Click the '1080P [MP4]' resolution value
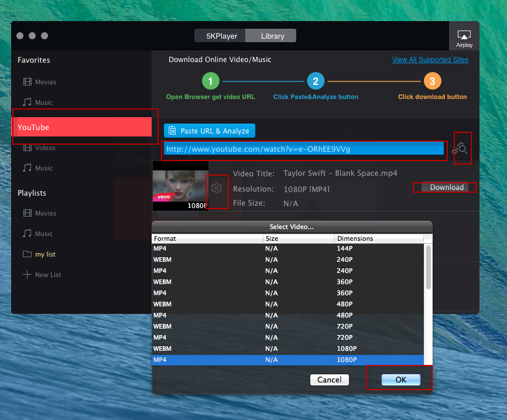Image resolution: width=507 pixels, height=420 pixels. pos(307,189)
